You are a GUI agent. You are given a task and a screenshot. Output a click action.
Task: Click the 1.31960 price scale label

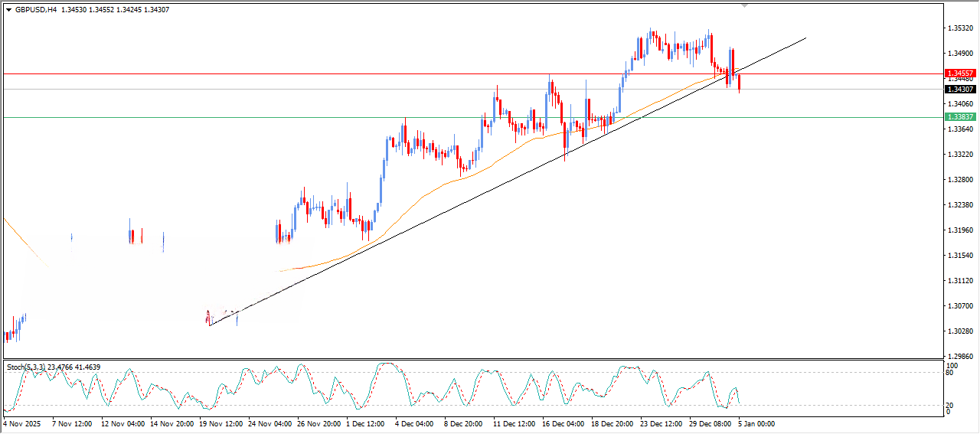(960, 230)
